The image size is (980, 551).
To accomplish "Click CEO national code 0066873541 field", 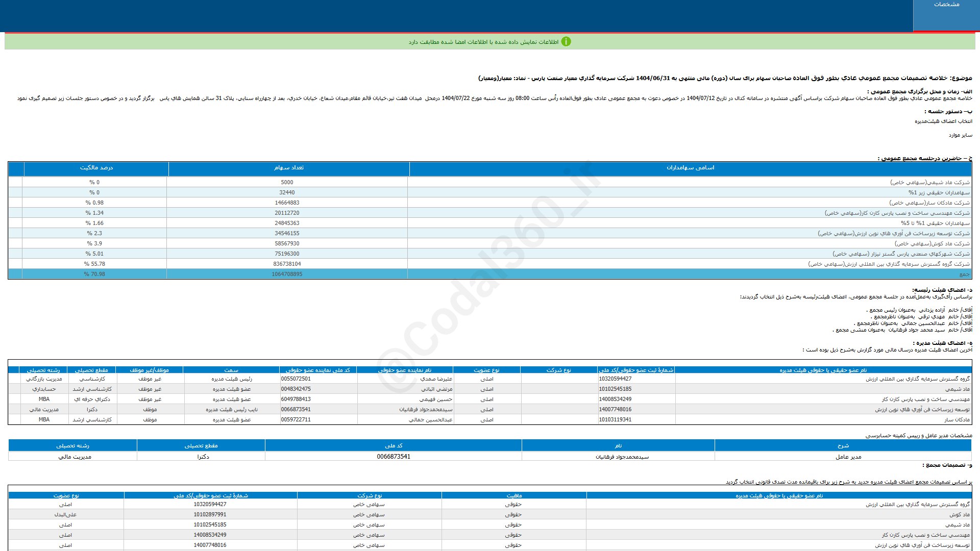I will tap(393, 457).
